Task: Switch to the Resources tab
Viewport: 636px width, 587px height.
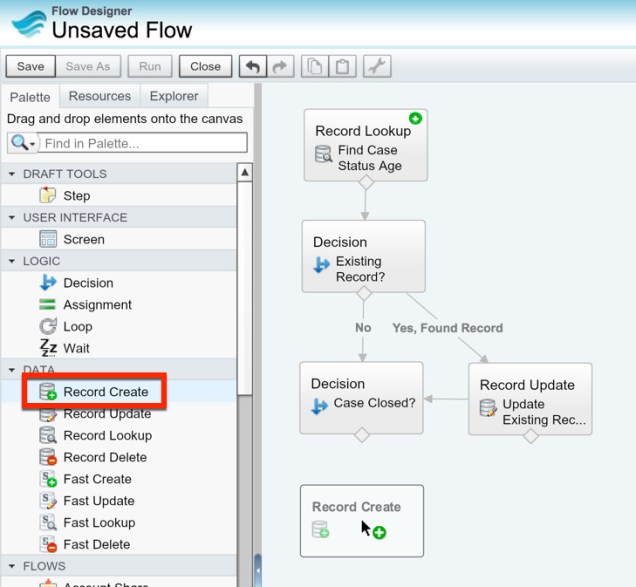Action: point(99,96)
